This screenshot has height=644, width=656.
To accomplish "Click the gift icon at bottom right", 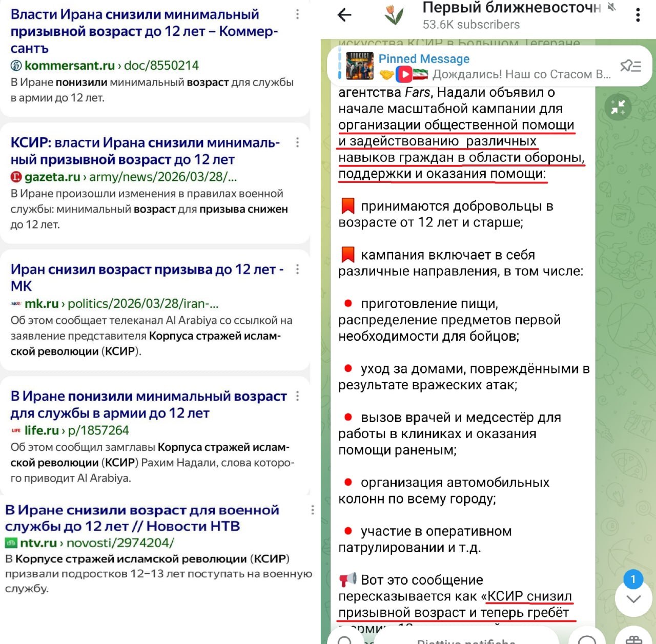I will (x=634, y=639).
